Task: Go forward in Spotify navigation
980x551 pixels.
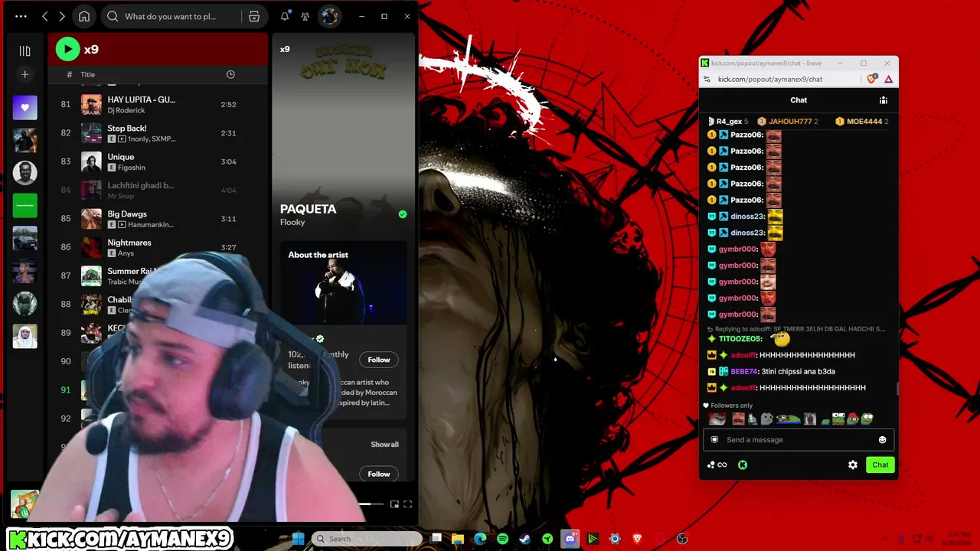Action: [62, 16]
